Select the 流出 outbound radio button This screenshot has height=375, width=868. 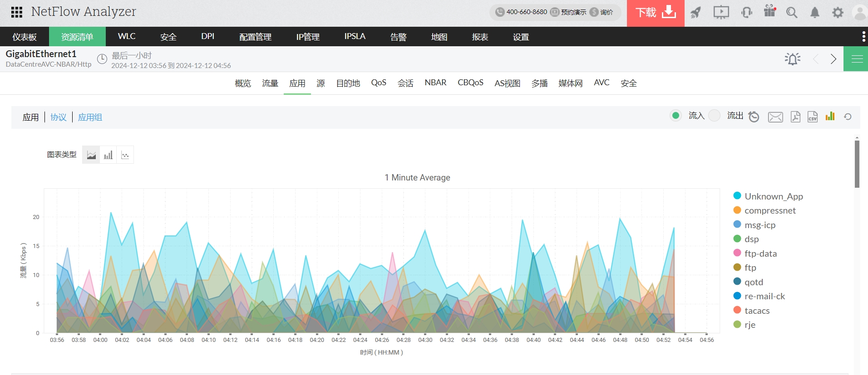pyautogui.click(x=715, y=116)
